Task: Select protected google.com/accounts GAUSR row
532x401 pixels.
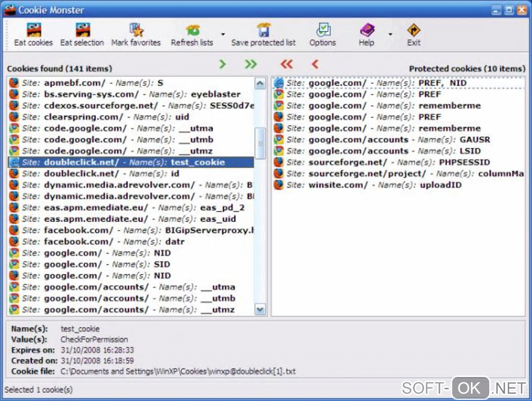Action: [398, 140]
